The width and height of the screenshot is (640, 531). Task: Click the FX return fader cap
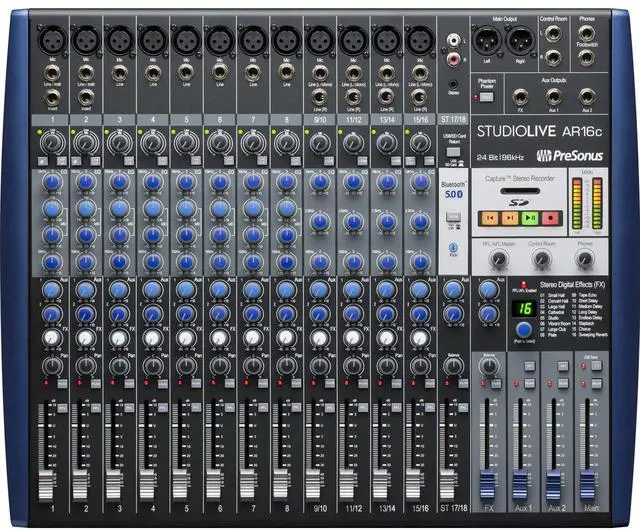tap(489, 479)
